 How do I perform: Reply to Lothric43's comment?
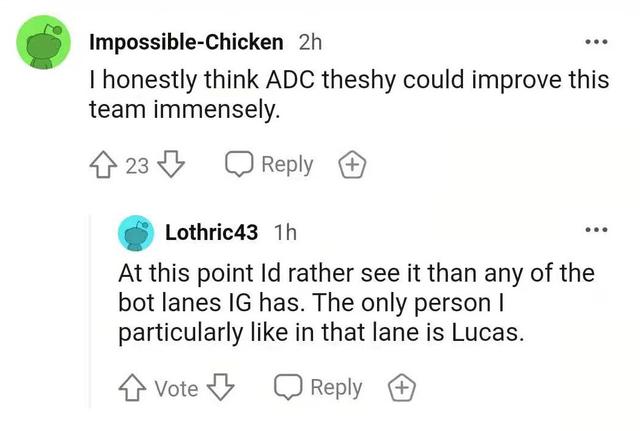[318, 388]
